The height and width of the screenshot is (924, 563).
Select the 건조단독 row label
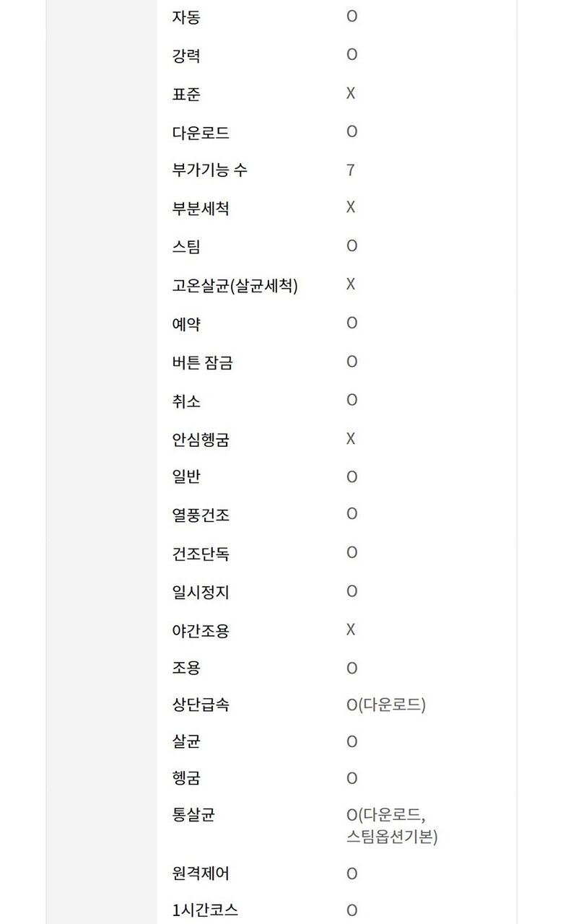click(x=201, y=554)
